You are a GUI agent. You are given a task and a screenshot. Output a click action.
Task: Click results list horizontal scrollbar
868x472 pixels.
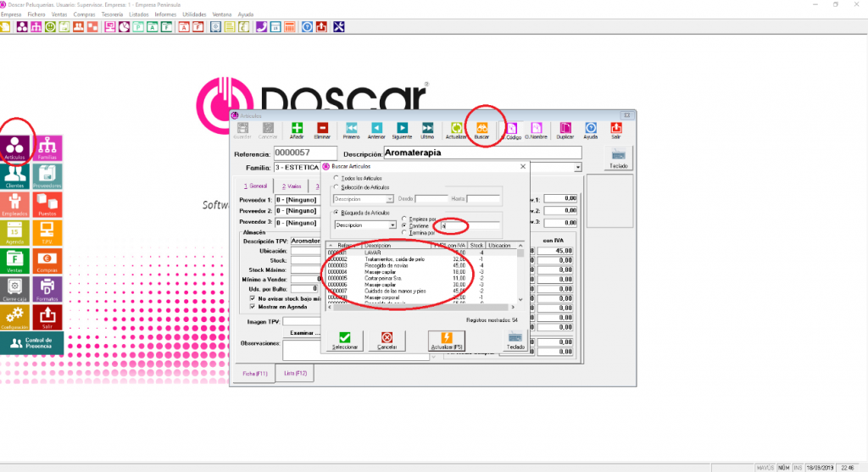pyautogui.click(x=421, y=307)
